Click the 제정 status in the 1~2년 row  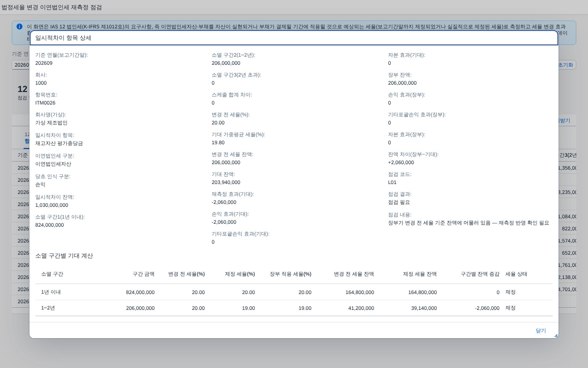coord(510,308)
